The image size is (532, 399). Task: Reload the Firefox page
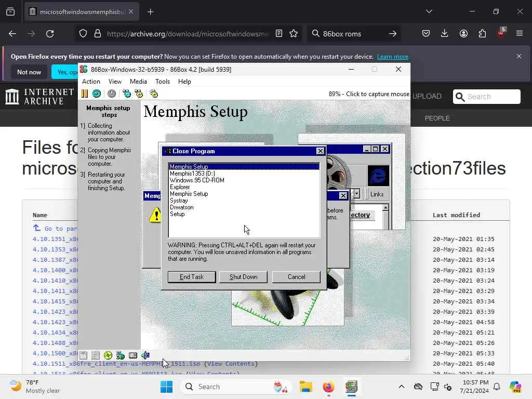tap(50, 34)
